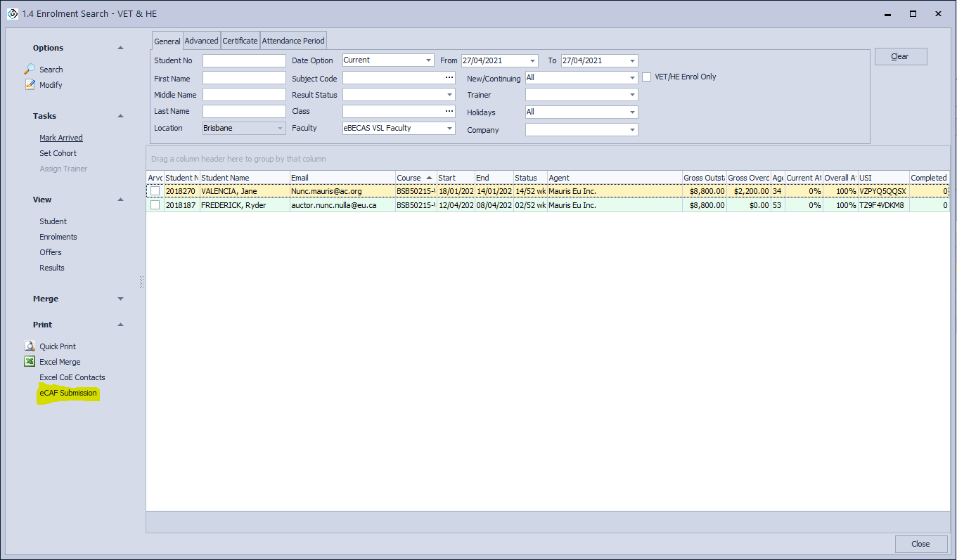Collapse the Options panel section
957x560 pixels.
pyautogui.click(x=120, y=48)
